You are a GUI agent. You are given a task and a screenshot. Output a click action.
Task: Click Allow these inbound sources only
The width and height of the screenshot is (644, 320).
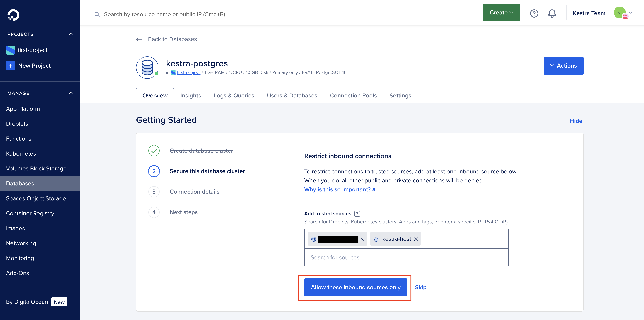pos(355,287)
